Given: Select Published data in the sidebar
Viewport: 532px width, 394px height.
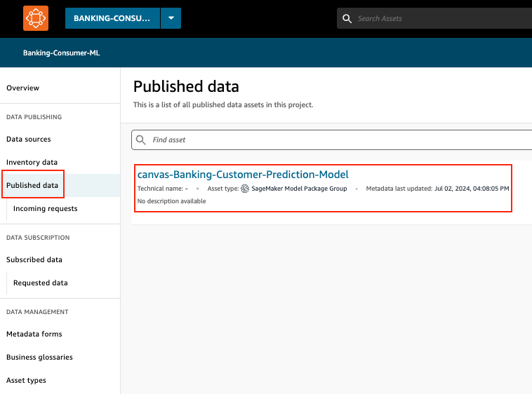Looking at the screenshot, I should 32,185.
